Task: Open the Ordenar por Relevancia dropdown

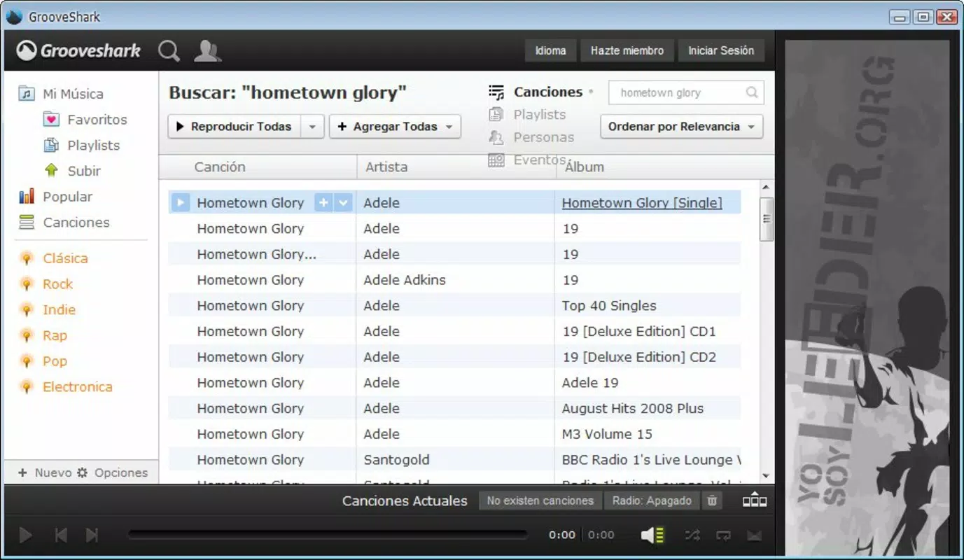Action: (681, 127)
